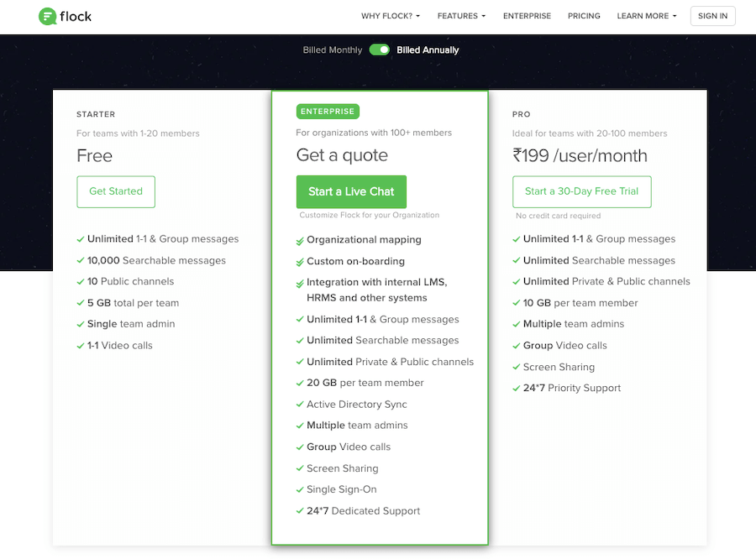Click the Flock logo icon
This screenshot has width=756, height=559.
coord(47,17)
